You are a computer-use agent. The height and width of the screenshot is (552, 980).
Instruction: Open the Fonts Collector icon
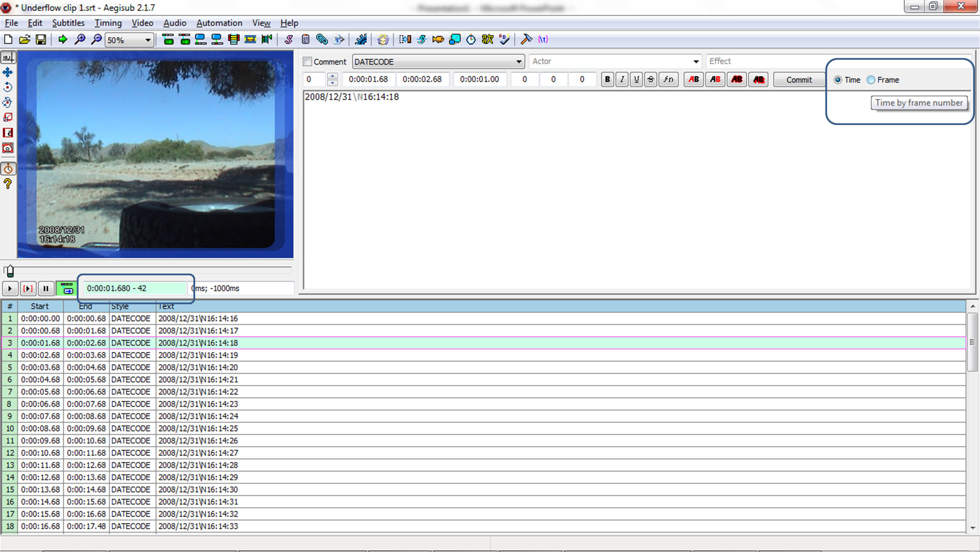pyautogui.click(x=338, y=40)
